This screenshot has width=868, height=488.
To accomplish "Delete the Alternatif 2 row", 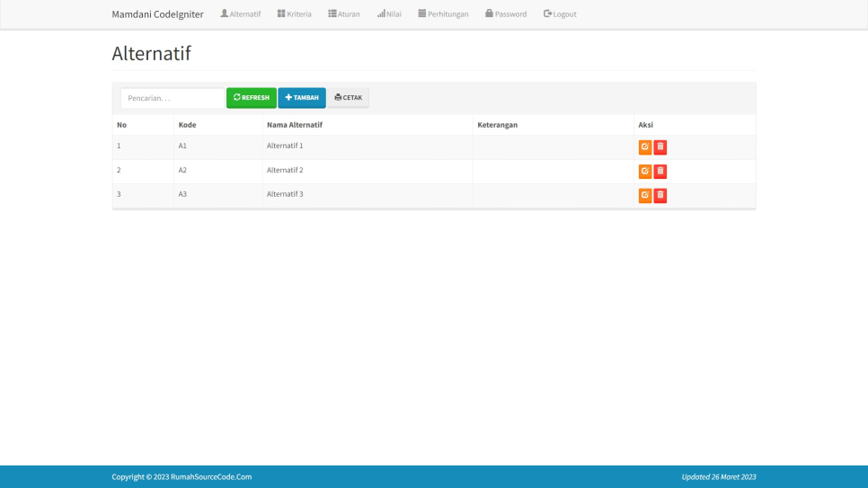I will (660, 172).
